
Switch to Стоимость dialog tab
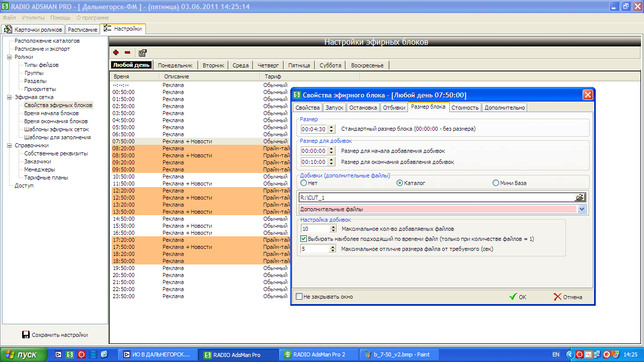coord(465,108)
